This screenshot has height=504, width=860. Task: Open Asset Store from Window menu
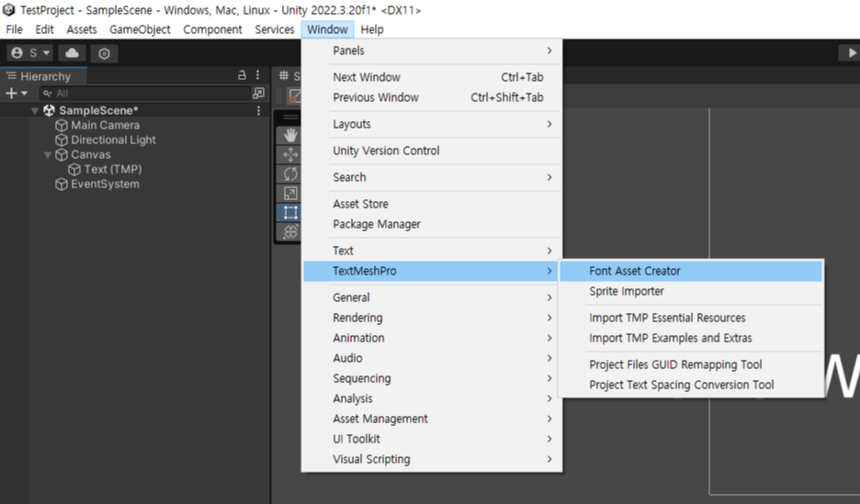coord(432,204)
